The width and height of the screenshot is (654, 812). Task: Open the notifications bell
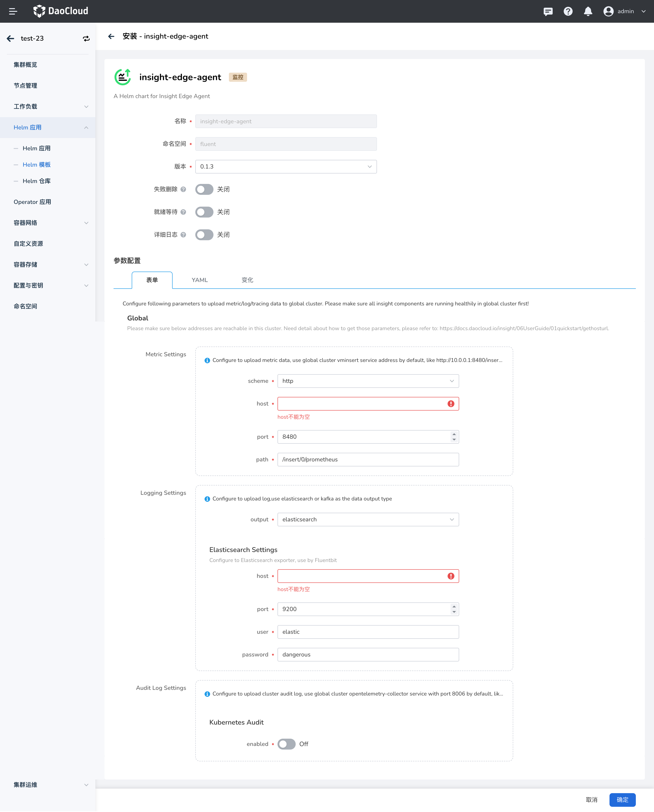tap(588, 11)
